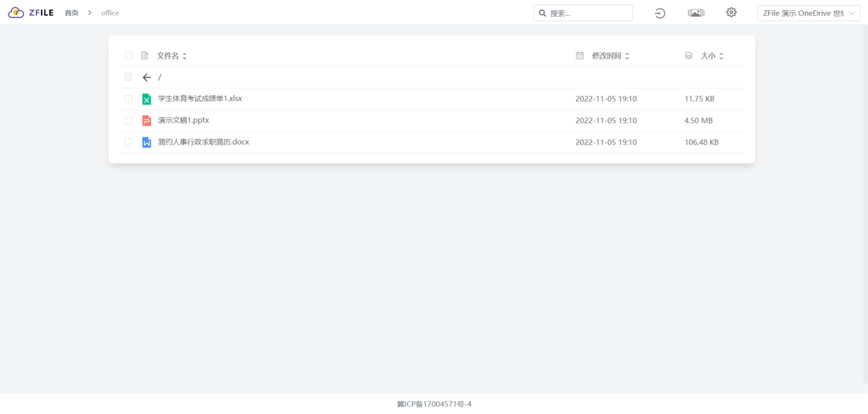Sort files by 文件名 column
The width and height of the screenshot is (868, 414).
(172, 55)
